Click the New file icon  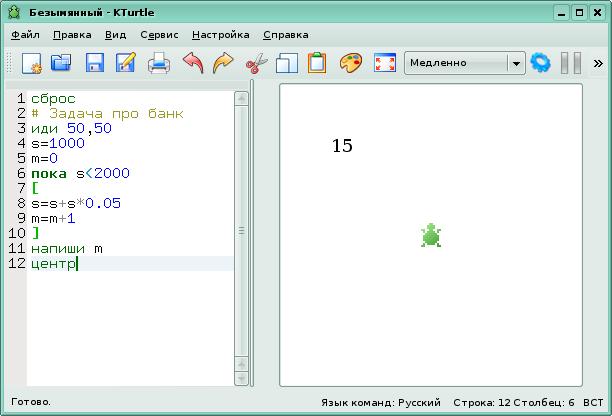tap(31, 63)
